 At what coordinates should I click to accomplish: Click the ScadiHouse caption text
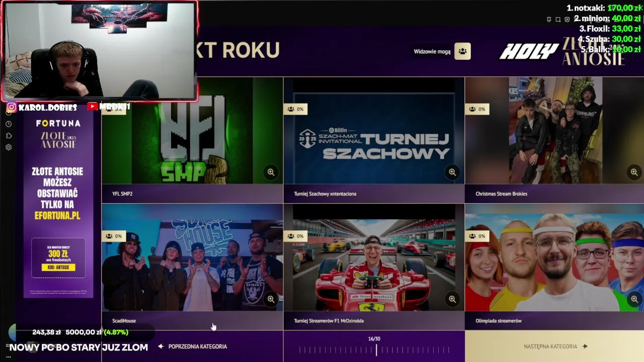(x=124, y=321)
